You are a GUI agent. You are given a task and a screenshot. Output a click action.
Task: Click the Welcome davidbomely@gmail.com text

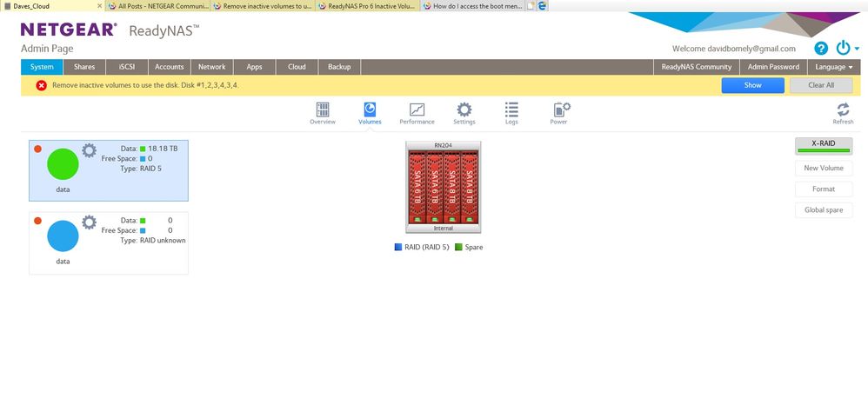[733, 49]
